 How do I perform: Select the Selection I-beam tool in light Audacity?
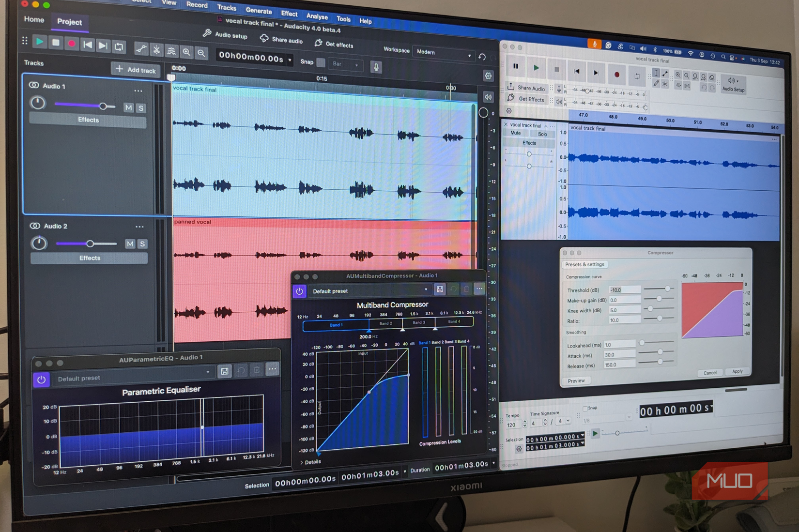(x=656, y=73)
